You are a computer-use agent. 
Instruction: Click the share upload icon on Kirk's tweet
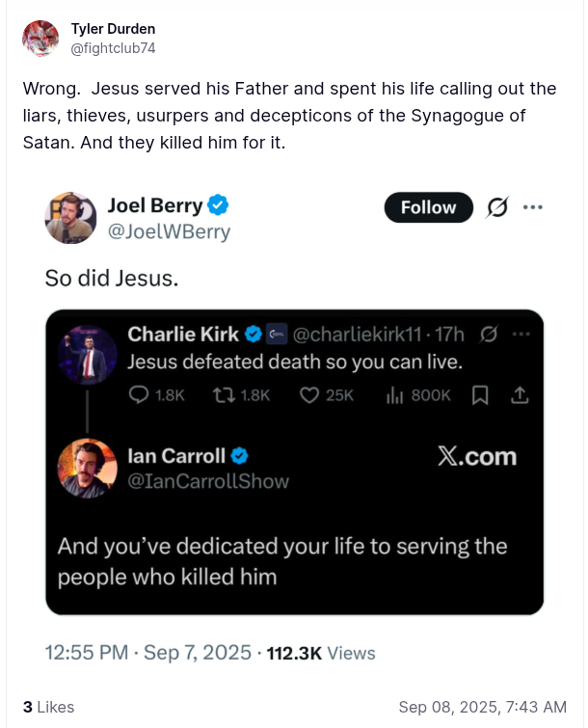(518, 395)
